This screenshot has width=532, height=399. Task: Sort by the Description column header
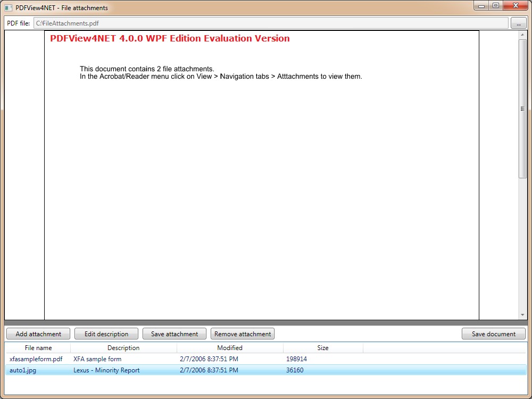pos(123,348)
